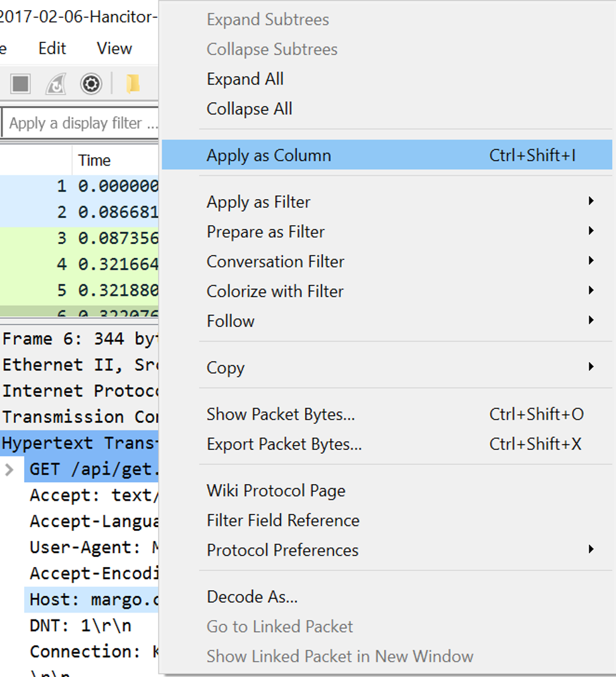Image resolution: width=616 pixels, height=677 pixels.
Task: Open the View menu
Action: [114, 49]
